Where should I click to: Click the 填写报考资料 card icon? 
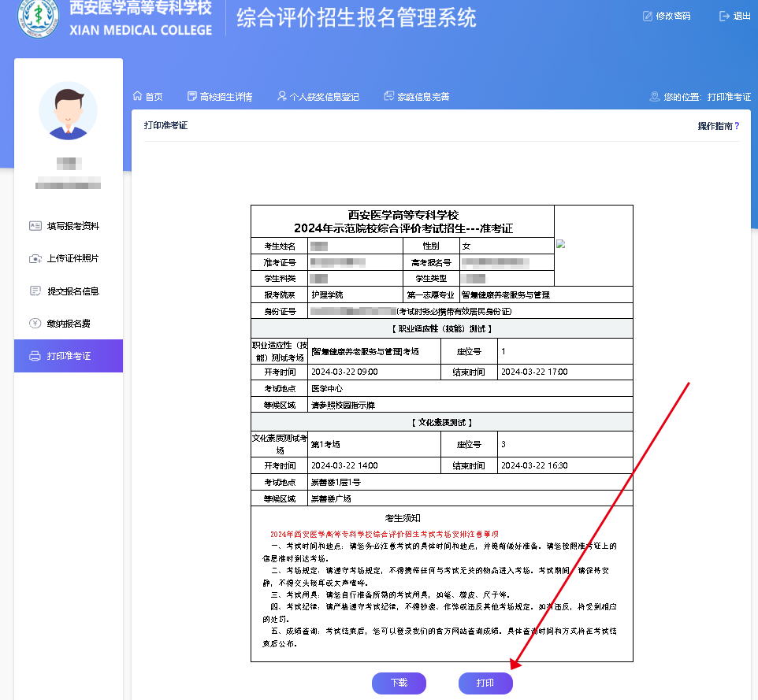(35, 226)
